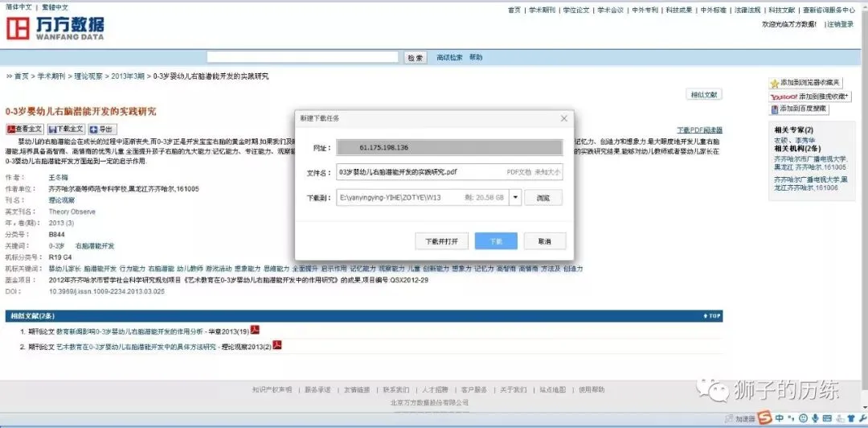Click the red PDF icon on 查看全文
This screenshot has height=428, width=868.
(10, 129)
